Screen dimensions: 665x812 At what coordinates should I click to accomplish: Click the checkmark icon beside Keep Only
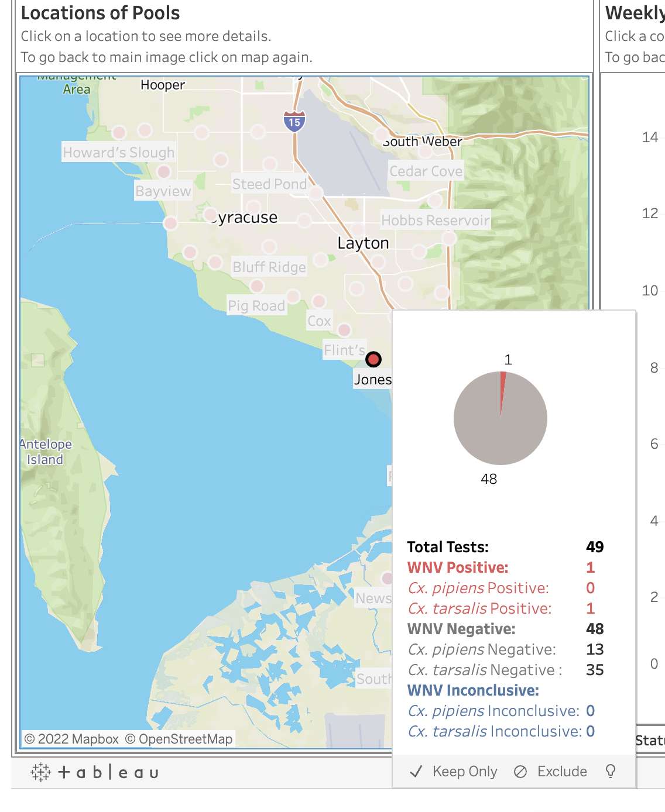point(416,771)
